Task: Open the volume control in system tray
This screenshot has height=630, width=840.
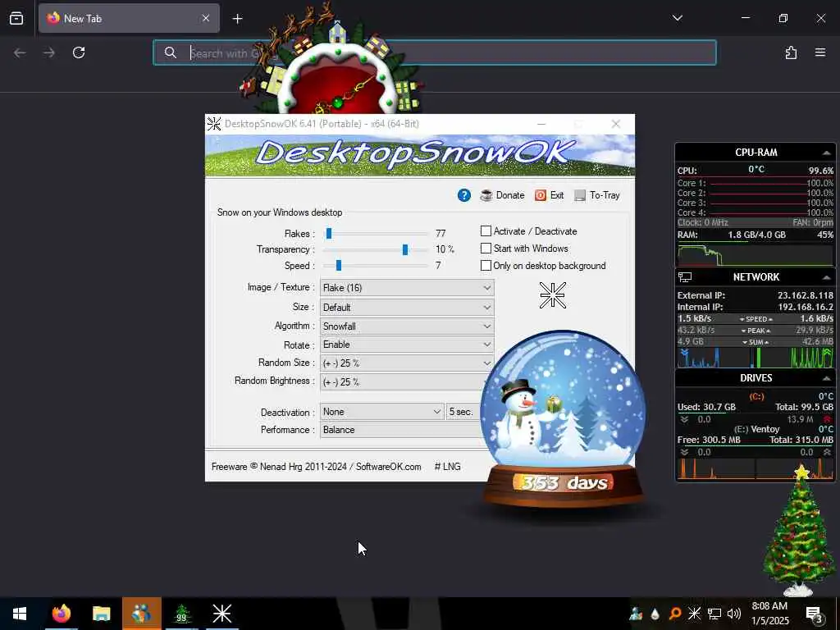Action: coord(734,614)
